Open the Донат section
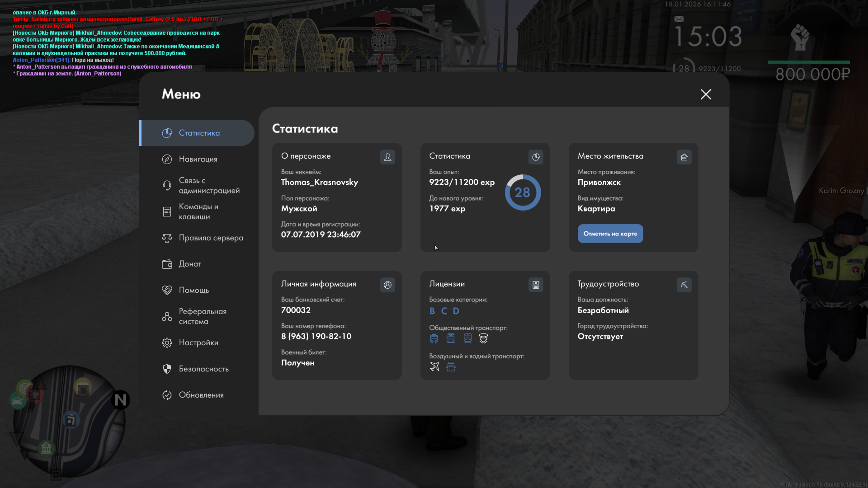868x488 pixels. (189, 264)
